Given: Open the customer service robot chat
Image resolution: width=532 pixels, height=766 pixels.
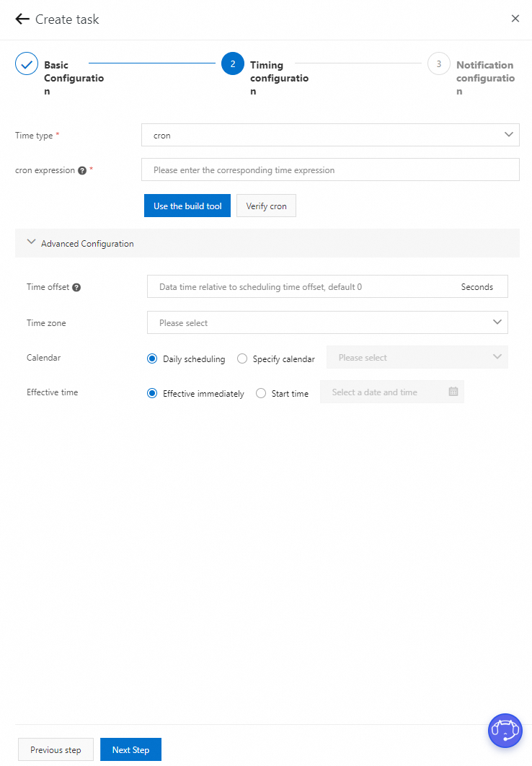Looking at the screenshot, I should [505, 731].
